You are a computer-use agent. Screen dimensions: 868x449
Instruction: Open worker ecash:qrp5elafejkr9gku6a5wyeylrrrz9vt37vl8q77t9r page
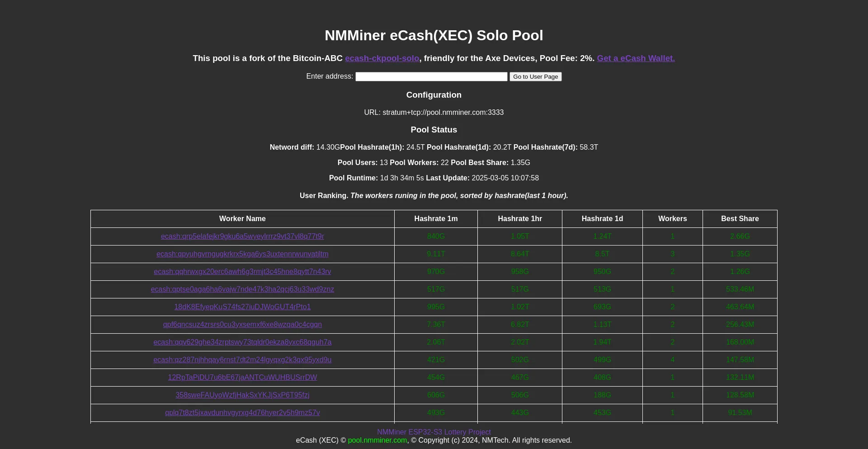[242, 236]
